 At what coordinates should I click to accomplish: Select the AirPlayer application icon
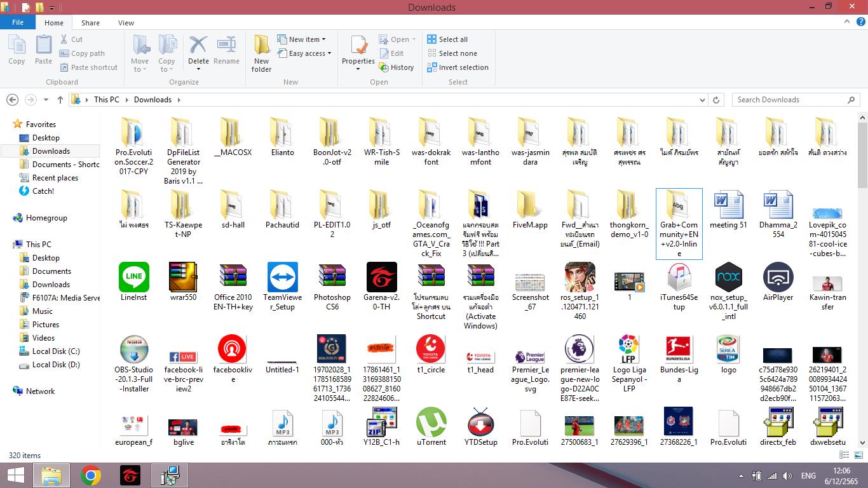pyautogui.click(x=778, y=278)
